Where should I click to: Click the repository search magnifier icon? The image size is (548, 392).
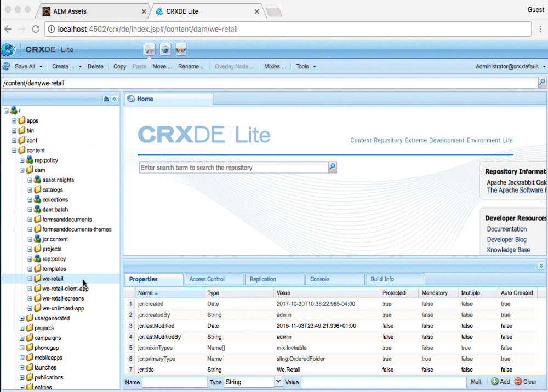coord(333,167)
